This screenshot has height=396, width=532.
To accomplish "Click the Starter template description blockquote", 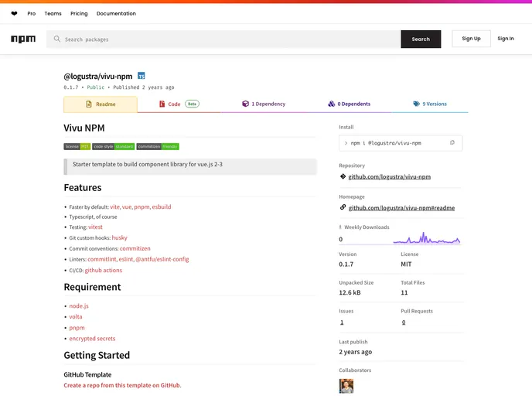I will (x=190, y=166).
